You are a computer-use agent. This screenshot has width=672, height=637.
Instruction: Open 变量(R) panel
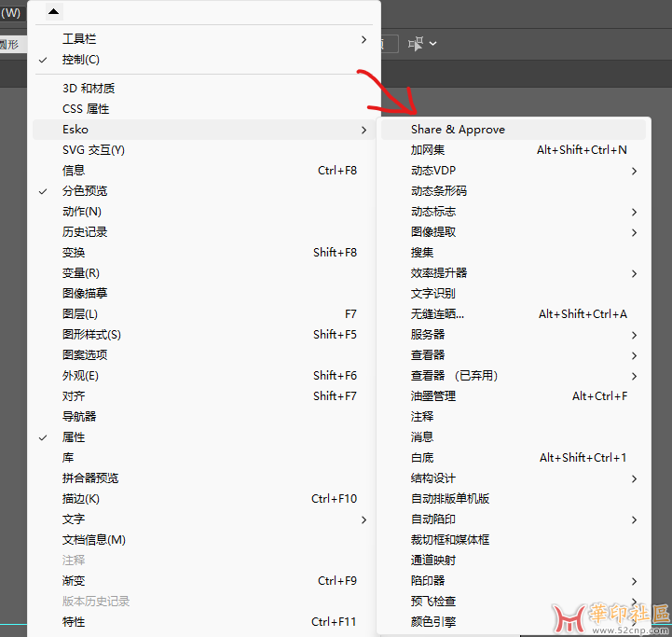[204, 273]
